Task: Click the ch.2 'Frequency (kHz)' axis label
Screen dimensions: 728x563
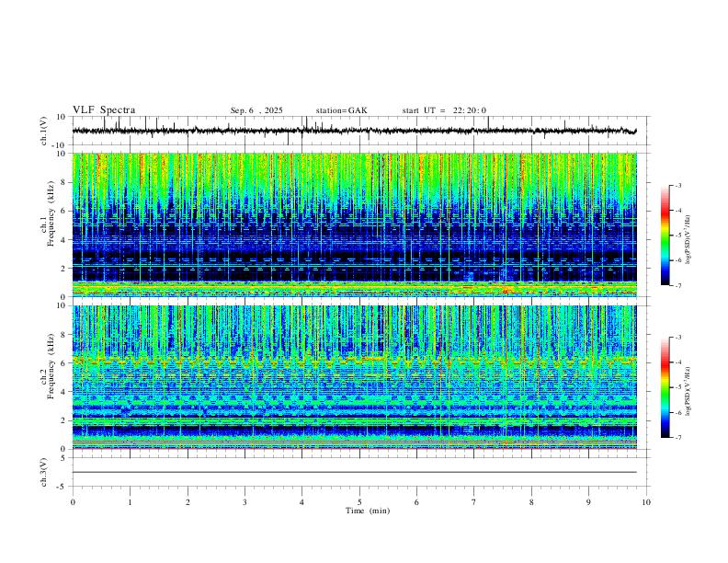Action: 51,366
